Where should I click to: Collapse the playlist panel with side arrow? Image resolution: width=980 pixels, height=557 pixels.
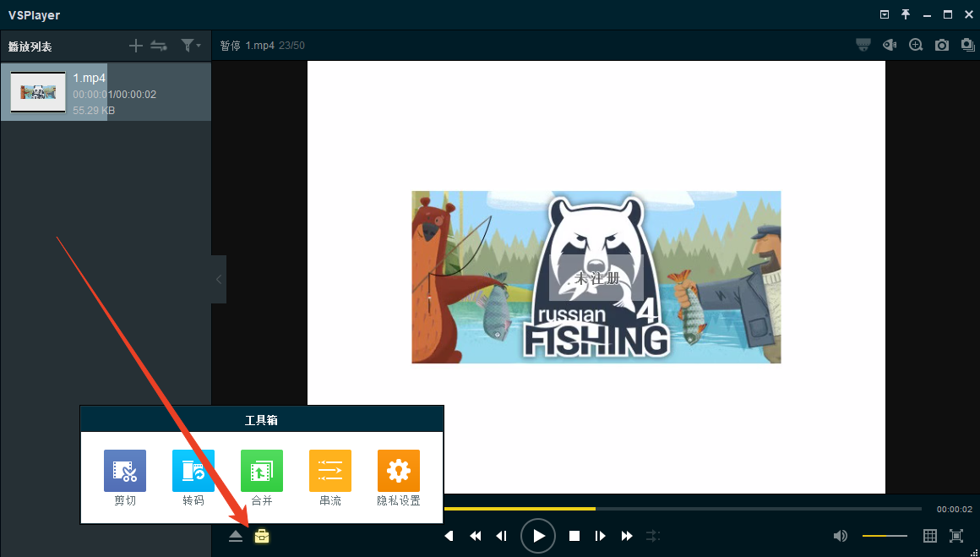tap(219, 279)
